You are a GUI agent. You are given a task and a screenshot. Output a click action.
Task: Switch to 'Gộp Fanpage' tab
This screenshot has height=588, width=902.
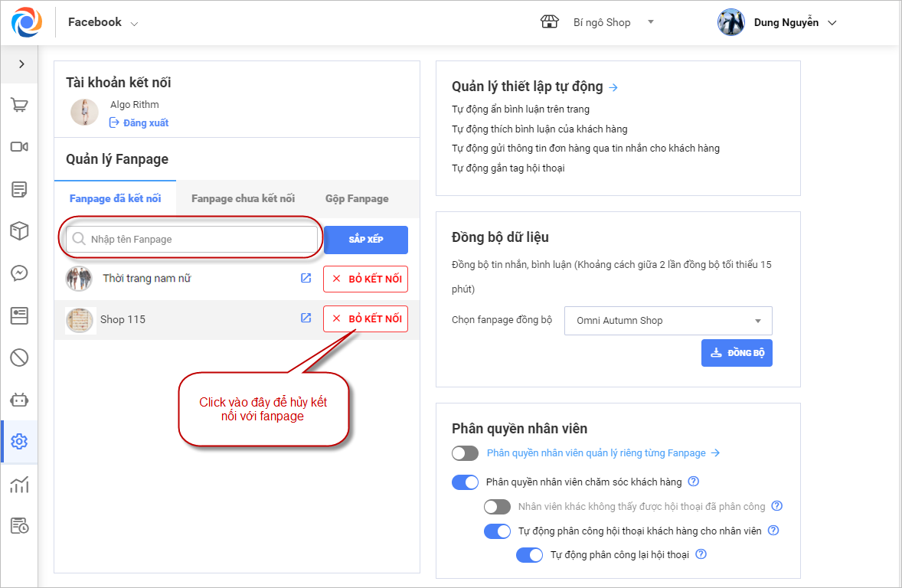click(x=357, y=198)
